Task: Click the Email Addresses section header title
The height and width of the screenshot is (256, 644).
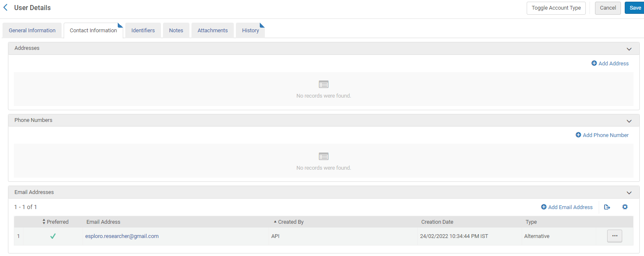Action: tap(34, 192)
